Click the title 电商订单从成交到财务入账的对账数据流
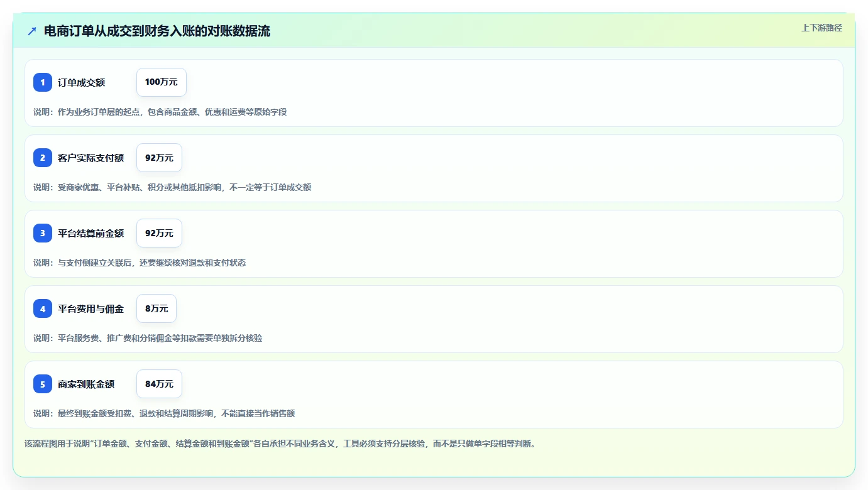 (x=157, y=31)
